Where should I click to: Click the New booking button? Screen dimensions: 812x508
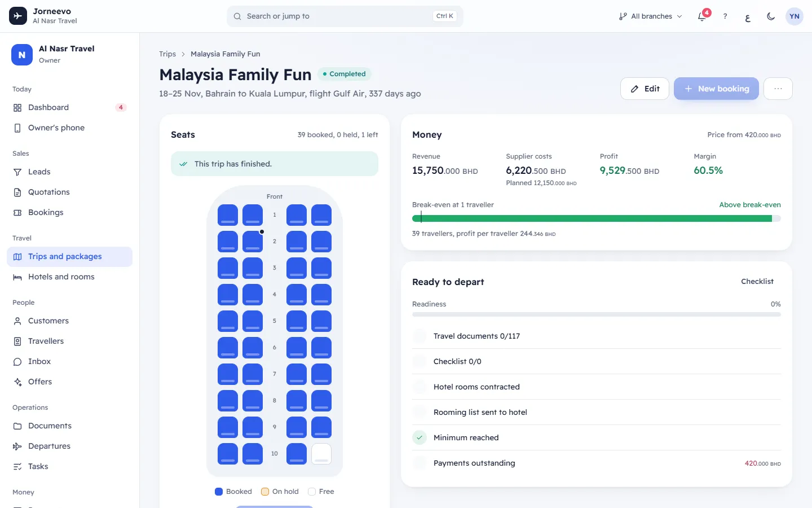coord(716,89)
